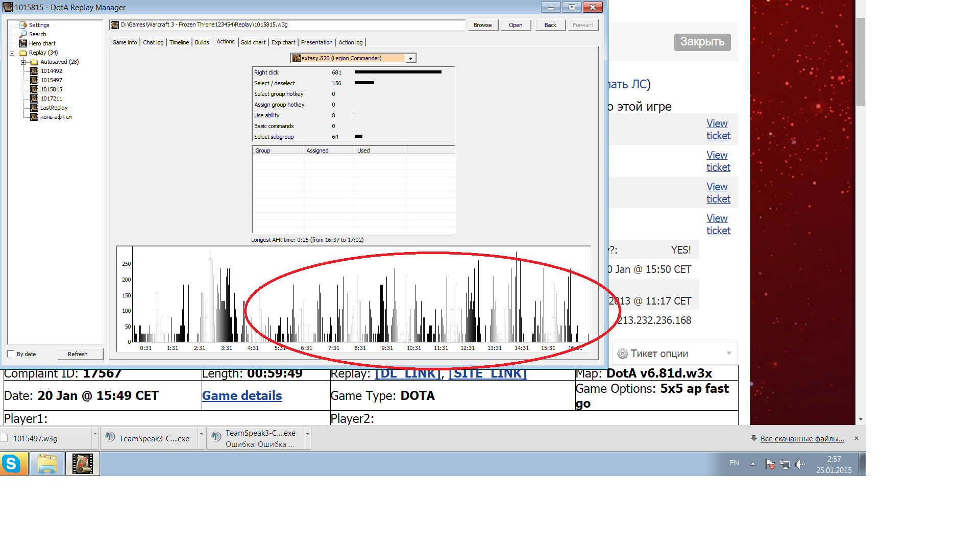Show hidden tray icons arrow
The width and height of the screenshot is (980, 551).
753,464
